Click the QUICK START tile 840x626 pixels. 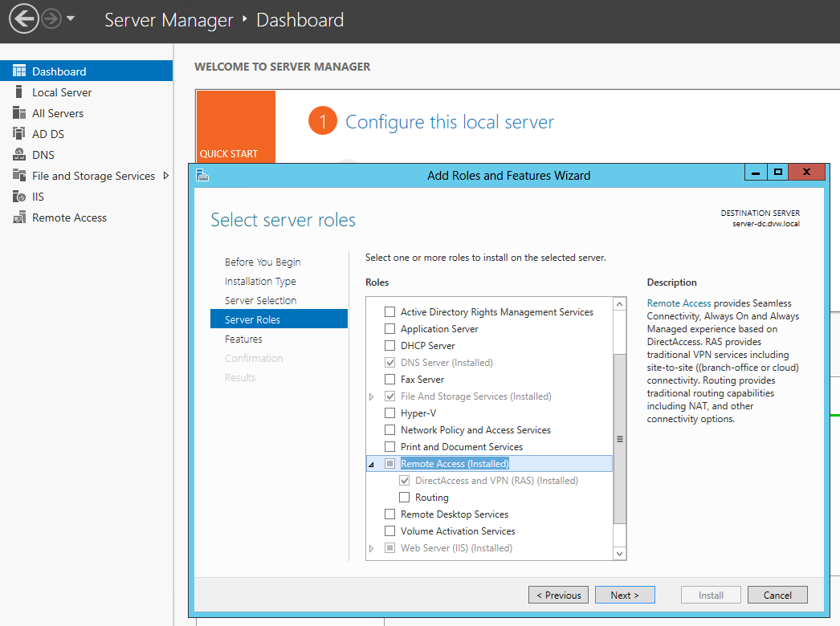point(236,126)
